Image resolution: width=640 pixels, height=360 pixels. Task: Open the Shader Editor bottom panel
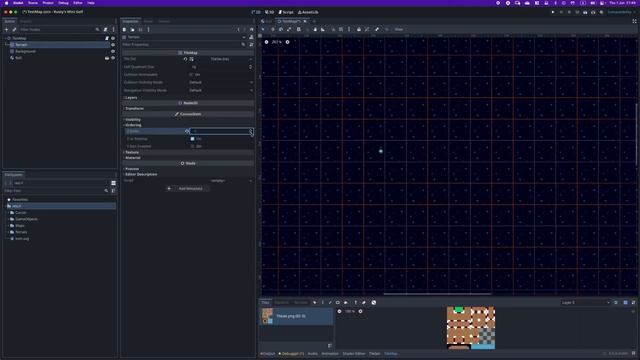click(353, 354)
